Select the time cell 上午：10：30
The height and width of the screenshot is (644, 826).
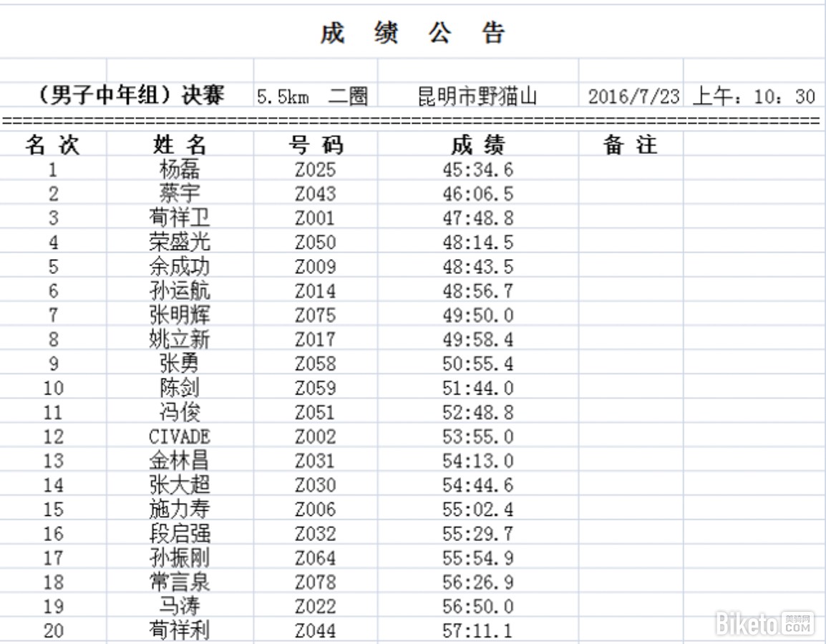coord(754,96)
